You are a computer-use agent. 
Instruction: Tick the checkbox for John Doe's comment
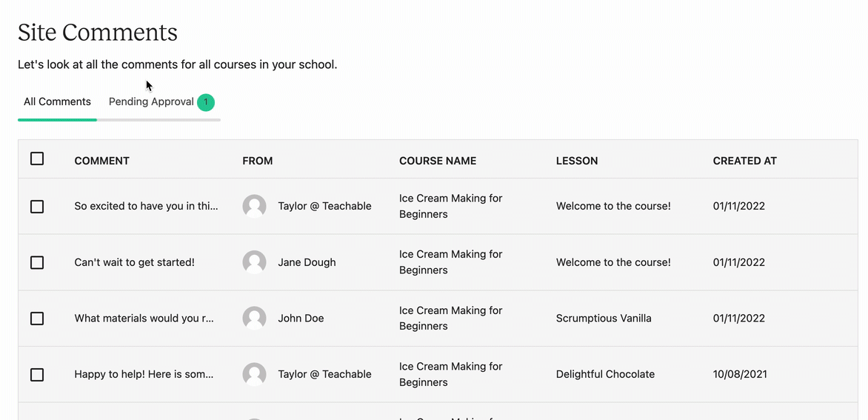(x=37, y=319)
